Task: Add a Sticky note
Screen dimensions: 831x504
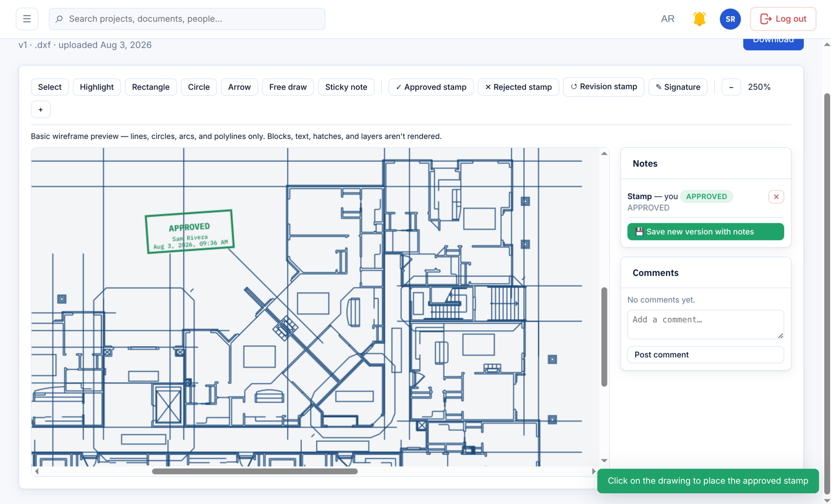Action: tap(346, 87)
